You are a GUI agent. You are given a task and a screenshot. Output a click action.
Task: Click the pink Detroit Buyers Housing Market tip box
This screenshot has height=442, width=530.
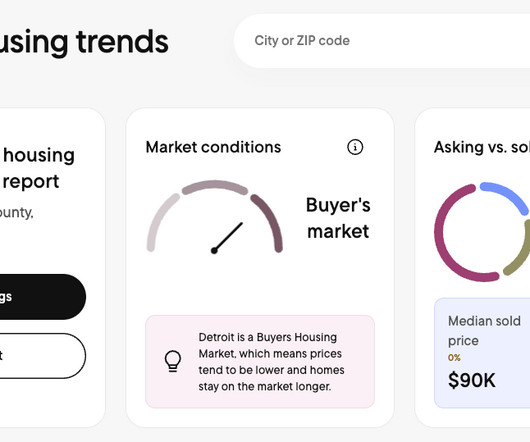pos(260,362)
